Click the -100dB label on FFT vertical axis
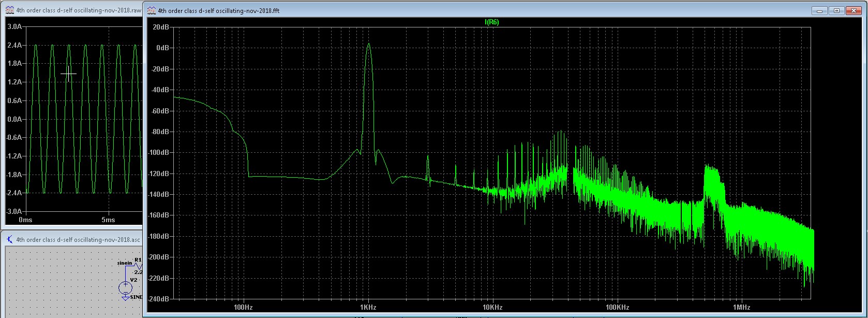 pos(158,152)
